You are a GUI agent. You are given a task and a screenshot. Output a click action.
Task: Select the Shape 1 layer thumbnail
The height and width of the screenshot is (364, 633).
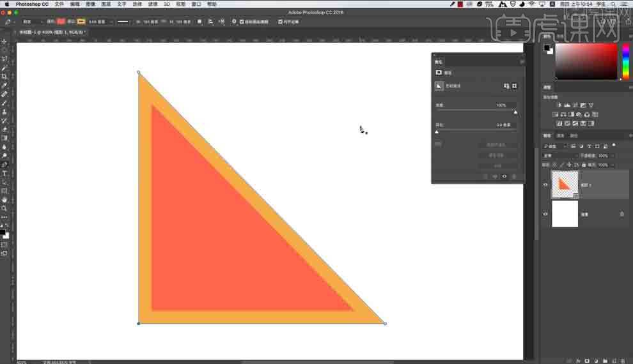tap(565, 185)
